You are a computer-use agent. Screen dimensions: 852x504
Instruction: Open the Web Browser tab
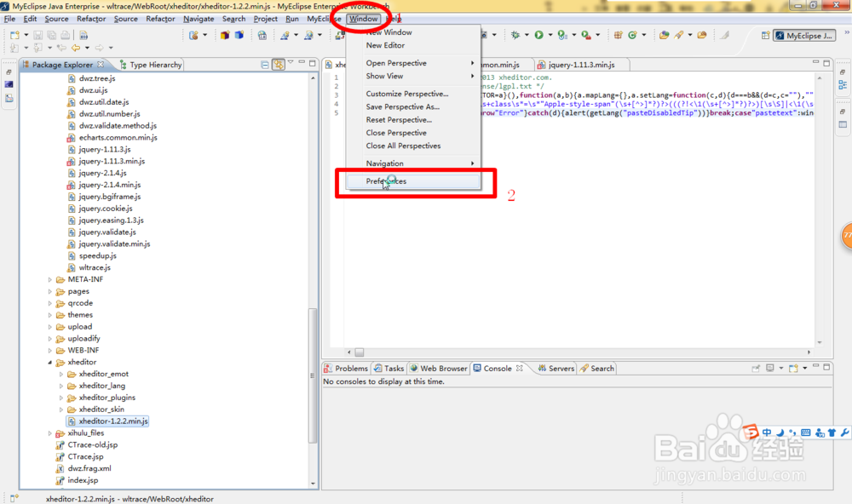click(439, 369)
